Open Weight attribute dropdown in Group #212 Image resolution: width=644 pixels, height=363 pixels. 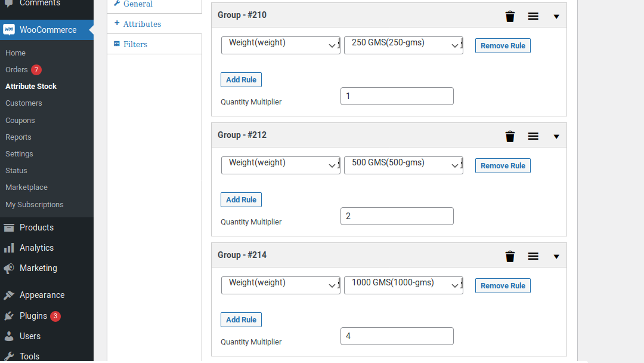tap(280, 165)
